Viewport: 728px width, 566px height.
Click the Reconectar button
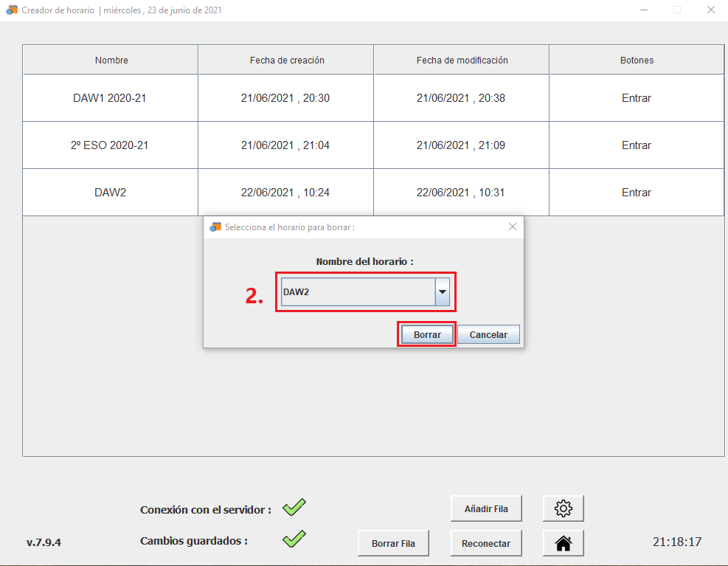click(x=485, y=543)
